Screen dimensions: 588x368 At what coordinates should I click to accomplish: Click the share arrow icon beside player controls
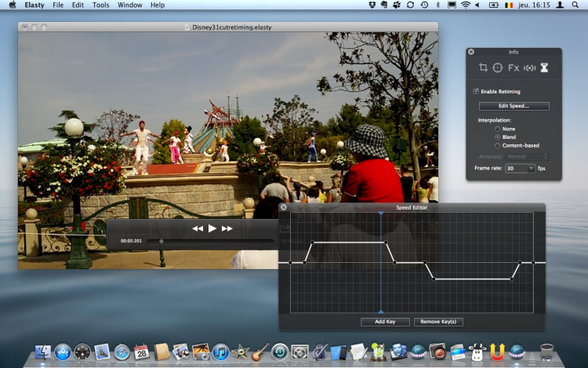point(285,228)
